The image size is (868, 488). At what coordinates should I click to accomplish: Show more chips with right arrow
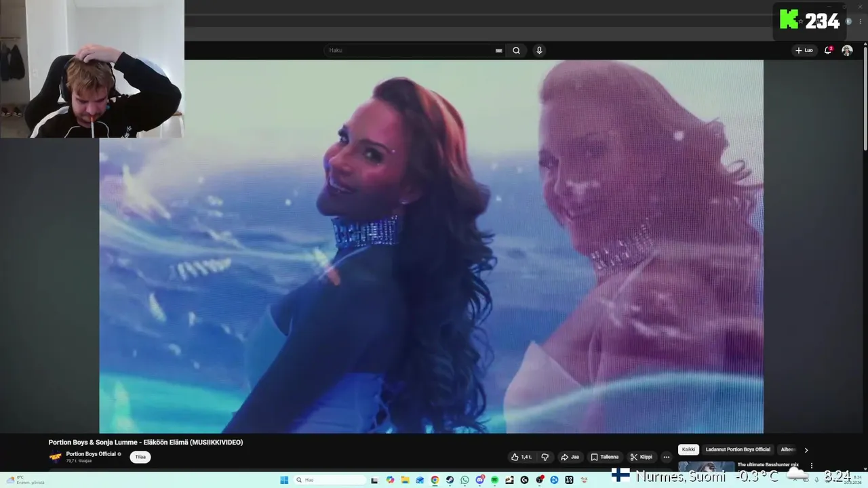(x=806, y=450)
